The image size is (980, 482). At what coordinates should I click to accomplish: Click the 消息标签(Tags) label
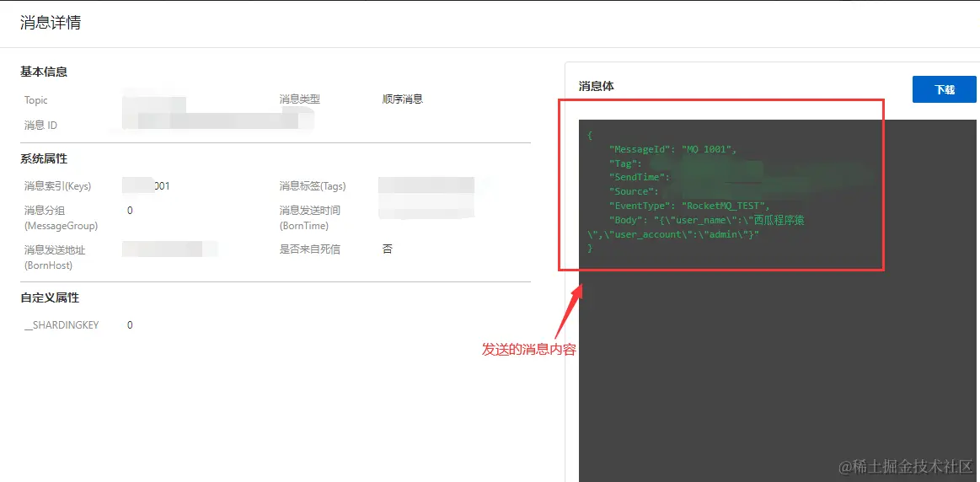point(313,185)
